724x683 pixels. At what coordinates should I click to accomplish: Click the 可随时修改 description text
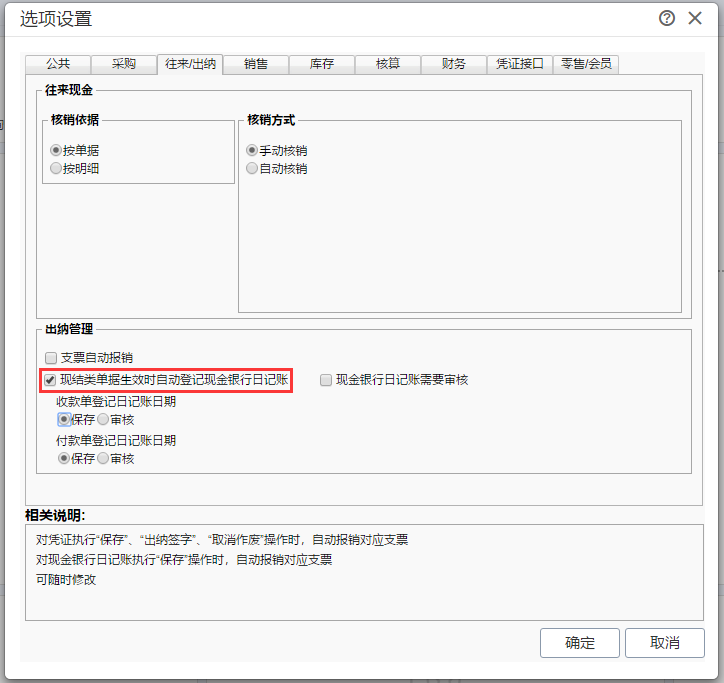click(66, 580)
